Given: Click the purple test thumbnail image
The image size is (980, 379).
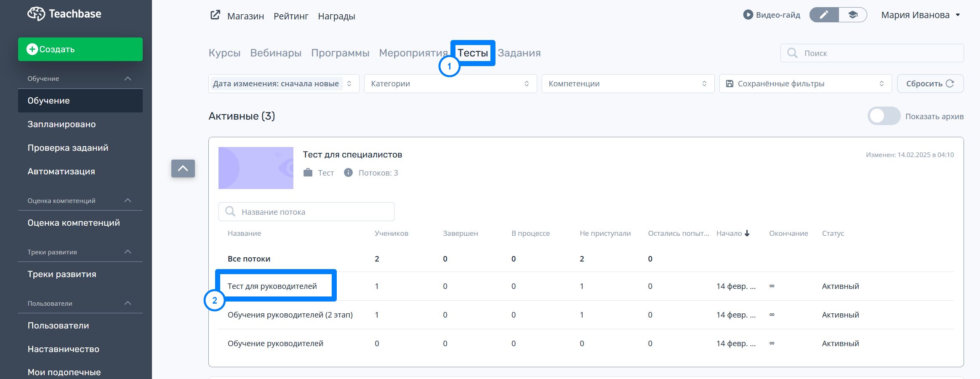Looking at the screenshot, I should point(256,168).
